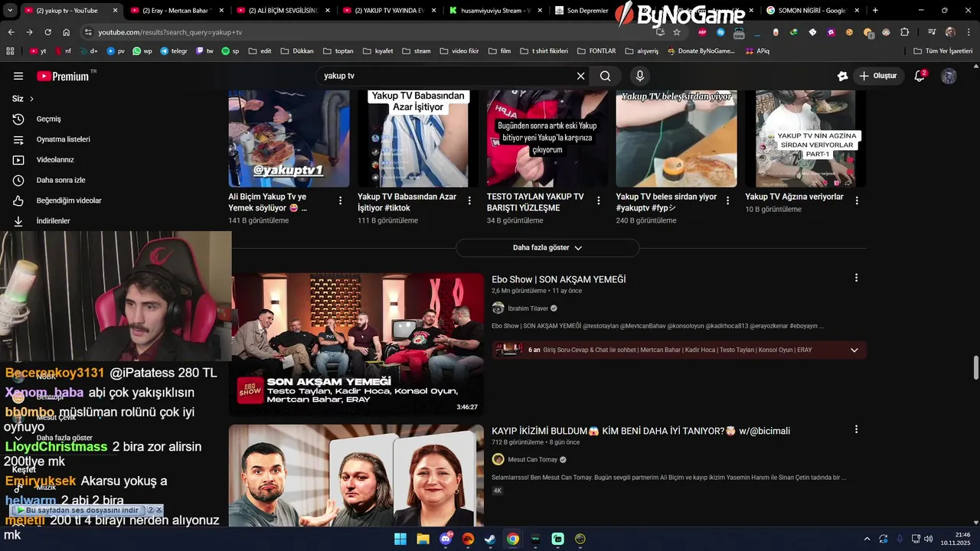Run search with the magnifier button

(605, 76)
